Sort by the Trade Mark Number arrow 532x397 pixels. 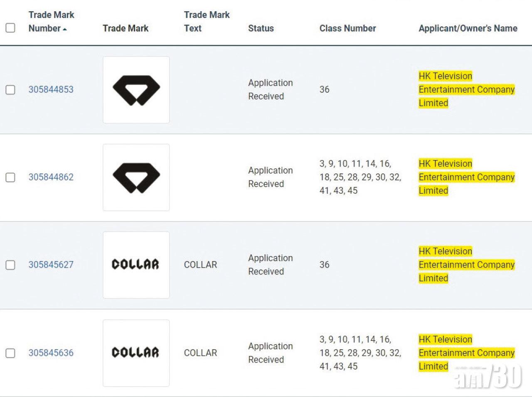tap(65, 29)
